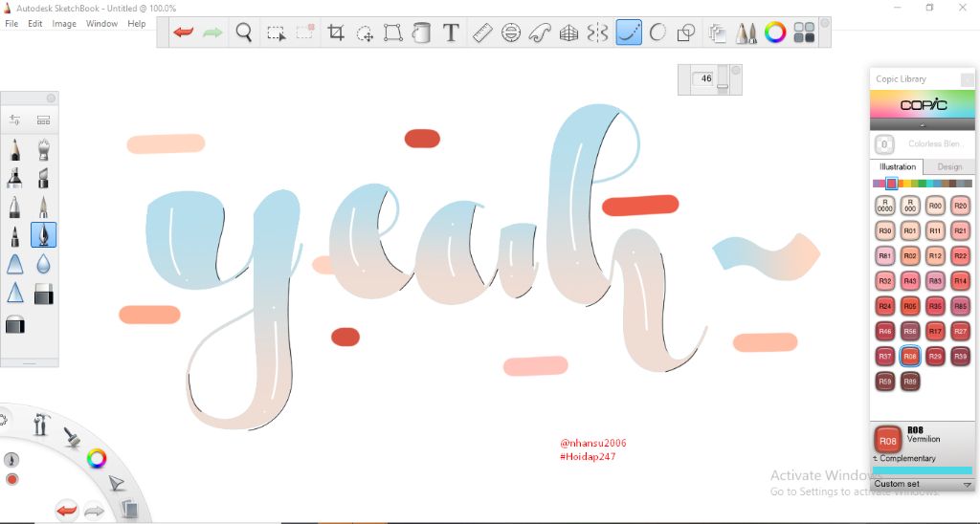The image size is (980, 524).
Task: Select the Colorless Blender marker
Action: tap(883, 144)
